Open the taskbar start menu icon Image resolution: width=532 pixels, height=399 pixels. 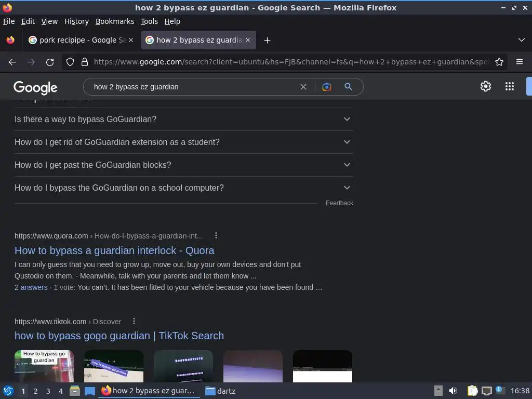8,391
